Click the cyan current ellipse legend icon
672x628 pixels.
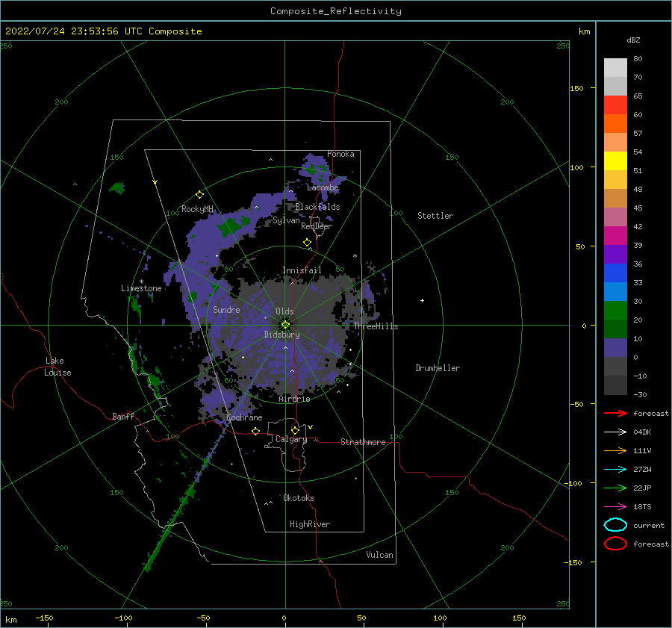pyautogui.click(x=615, y=525)
